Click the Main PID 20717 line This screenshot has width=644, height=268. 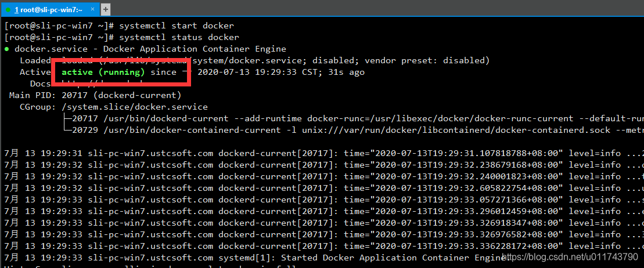point(95,96)
